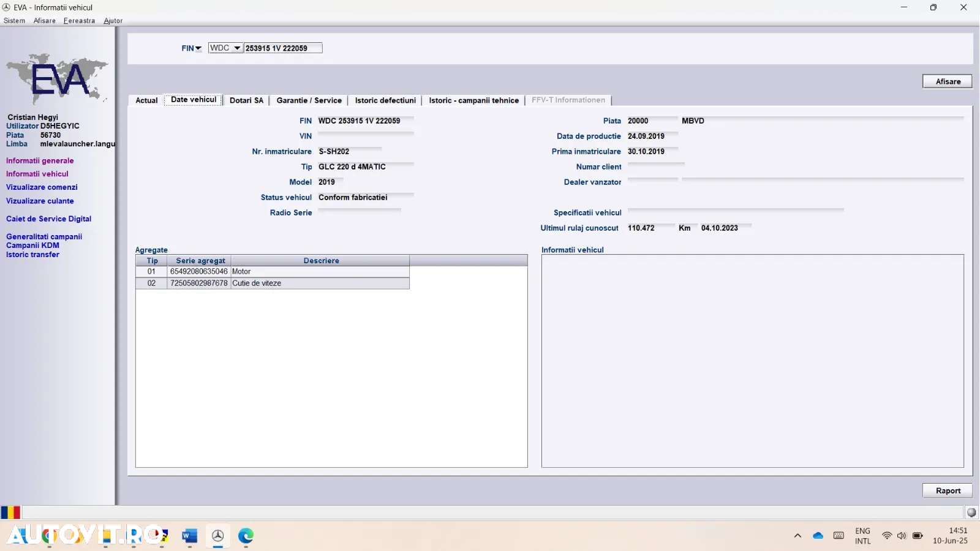Select the Motor aggregate row description
The width and height of the screenshot is (980, 551).
tap(320, 272)
